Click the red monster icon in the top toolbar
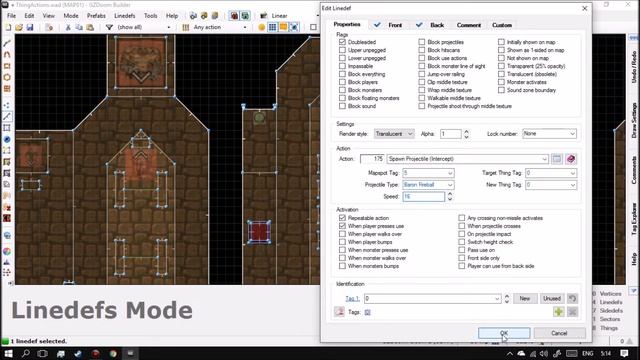Screen dimensions: 640x360 pyautogui.click(x=234, y=16)
